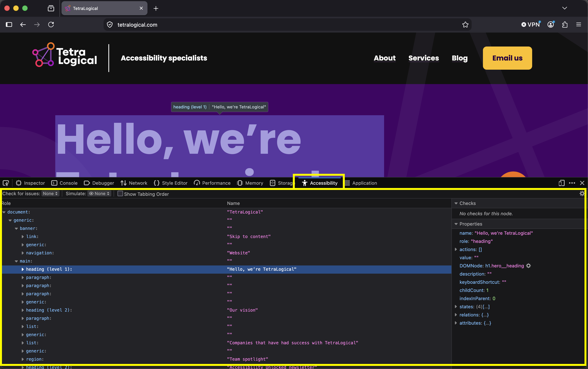The height and width of the screenshot is (369, 588).
Task: Collapse the Properties section
Action: 456,224
